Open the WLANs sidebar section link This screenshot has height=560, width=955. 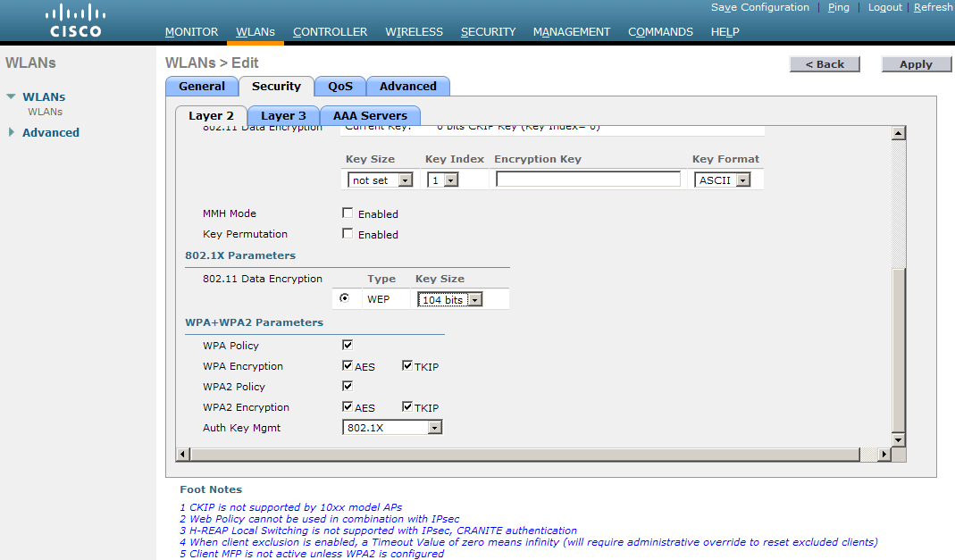[44, 96]
